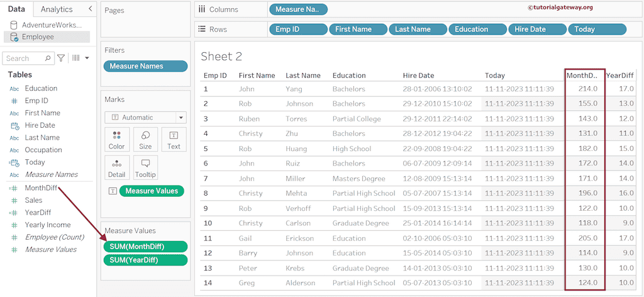Click the Abc icon beside the Education field
The image size is (644, 297).
(x=14, y=89)
